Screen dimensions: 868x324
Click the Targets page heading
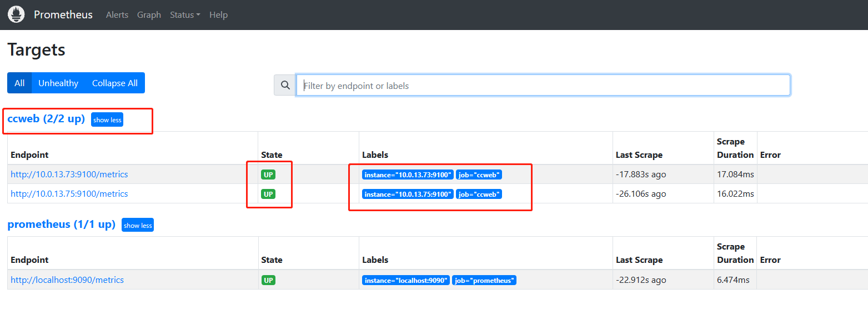(36, 49)
